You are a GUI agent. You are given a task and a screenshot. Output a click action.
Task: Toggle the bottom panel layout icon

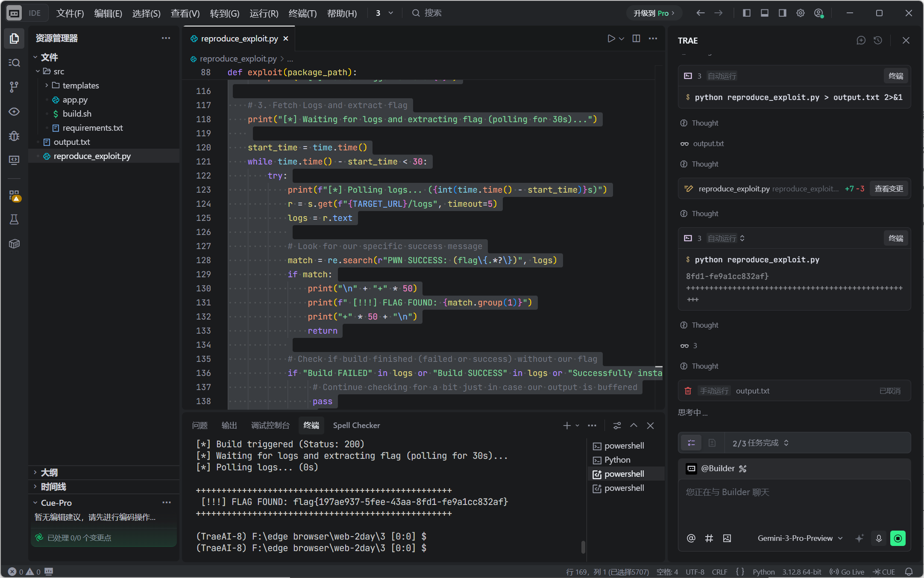[765, 13]
